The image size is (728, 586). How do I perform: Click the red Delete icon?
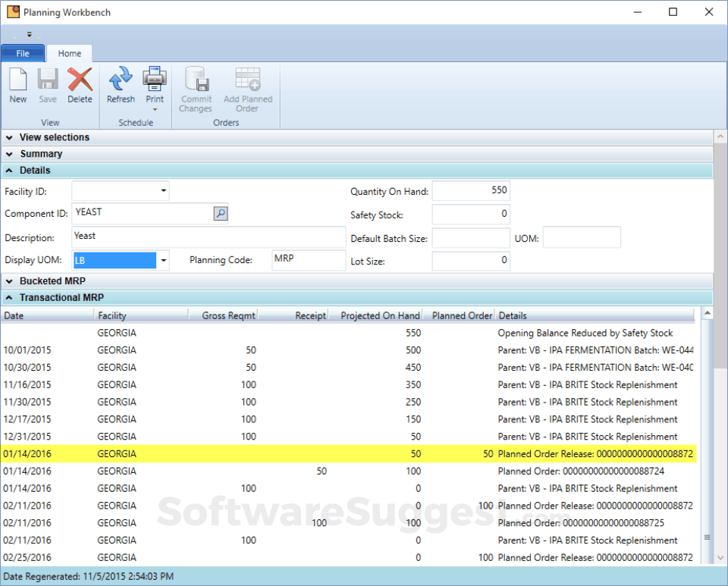pos(80,80)
